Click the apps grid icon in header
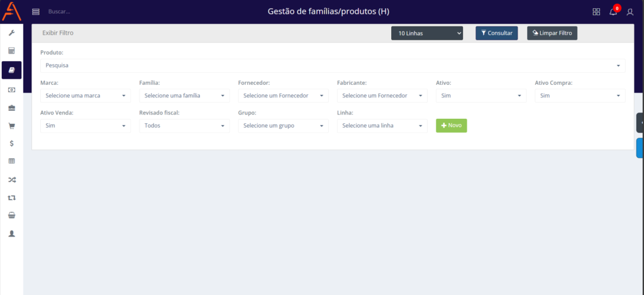644x295 pixels. coord(596,12)
